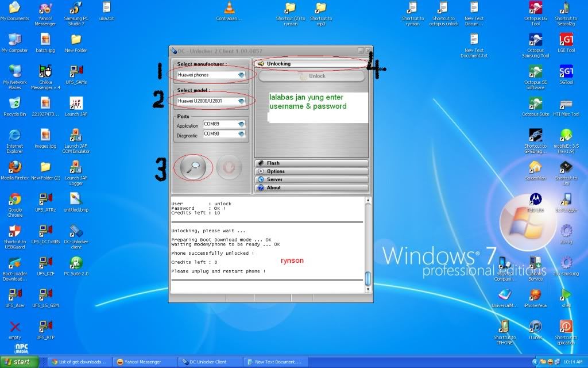This screenshot has height=368, width=588.
Task: Switch to Yahoo! Messenger taskbar button
Action: 145,362
